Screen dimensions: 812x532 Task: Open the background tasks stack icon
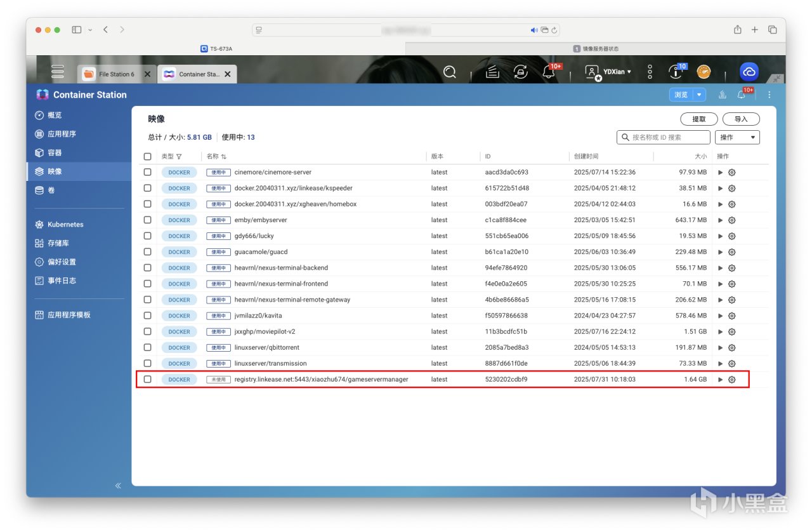click(493, 72)
